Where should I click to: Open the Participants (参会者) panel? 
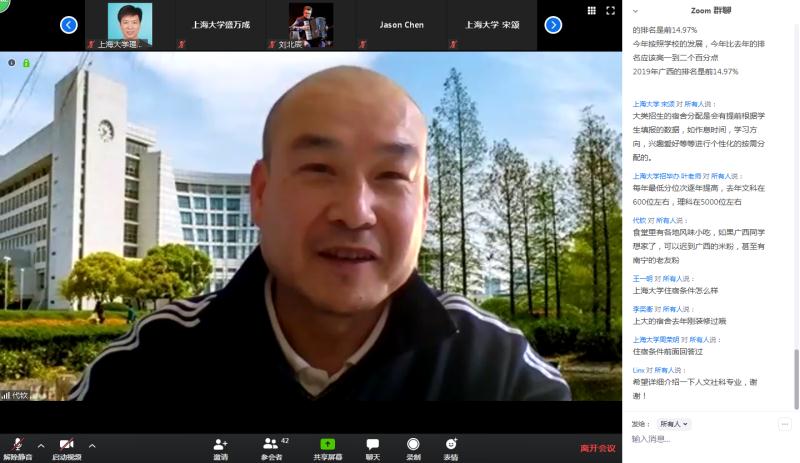coord(272,447)
